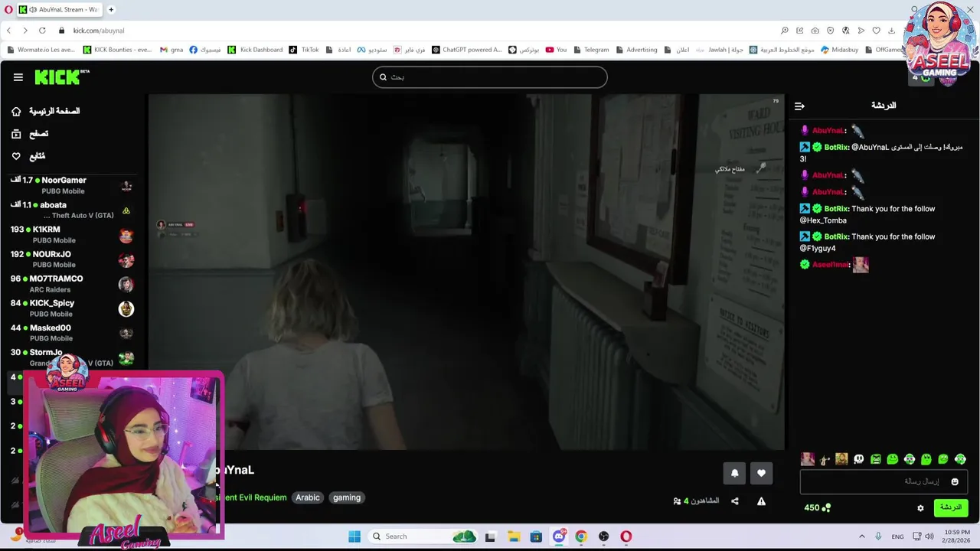Click NoorGamer's avatar thumbnail
The width and height of the screenshot is (980, 551).
click(x=126, y=186)
